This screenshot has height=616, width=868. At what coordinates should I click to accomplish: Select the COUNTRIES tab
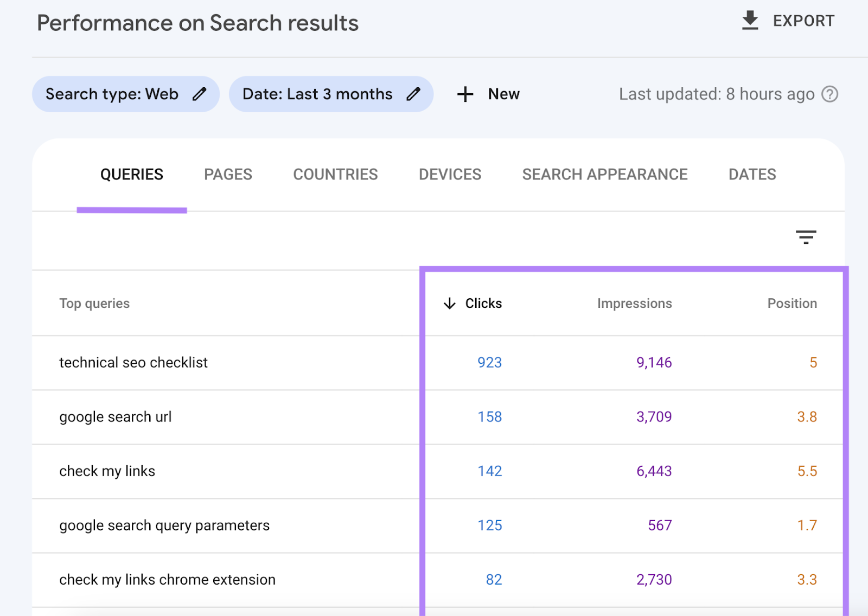pyautogui.click(x=335, y=174)
